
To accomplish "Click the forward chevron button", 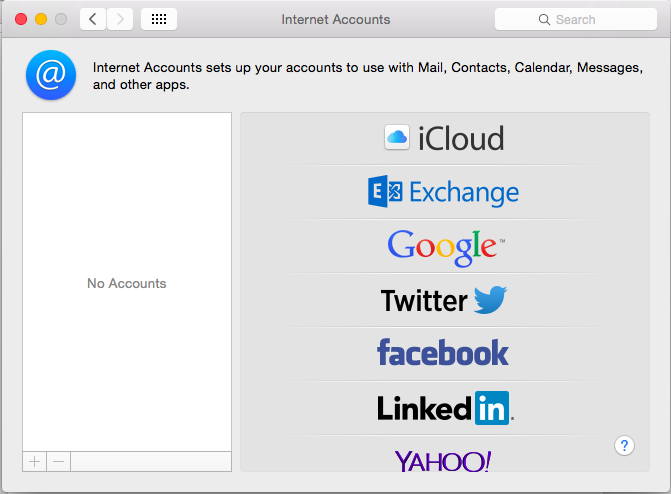I will tap(120, 19).
